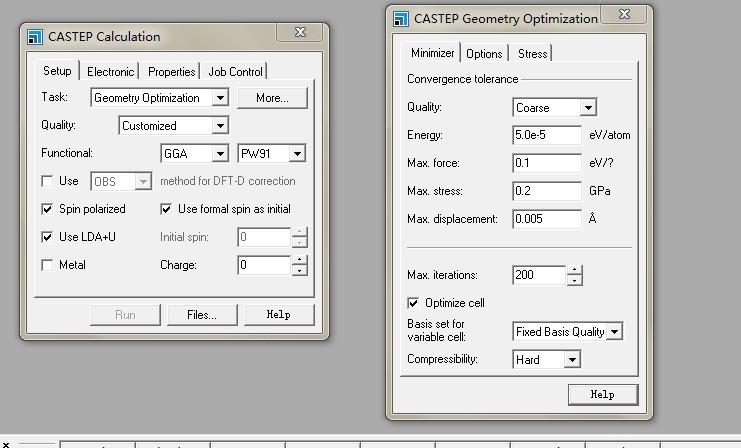
Task: Expand the GGA functional dropdown
Action: 220,154
